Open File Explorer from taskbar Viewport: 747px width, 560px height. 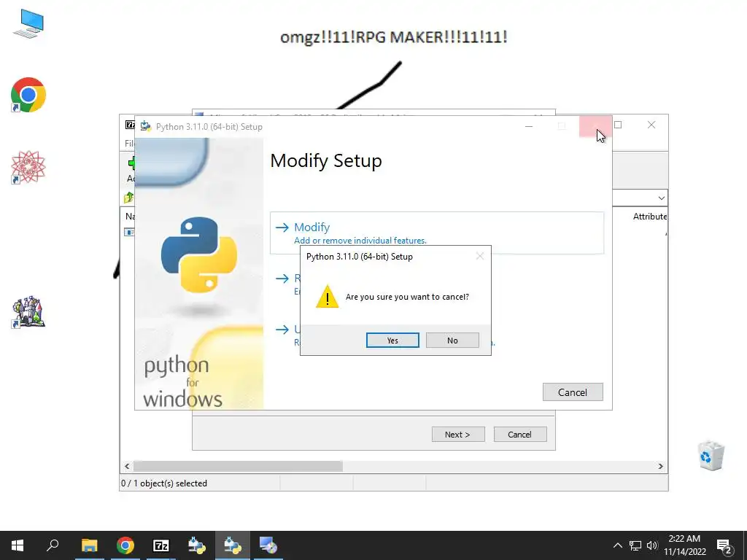(x=89, y=545)
